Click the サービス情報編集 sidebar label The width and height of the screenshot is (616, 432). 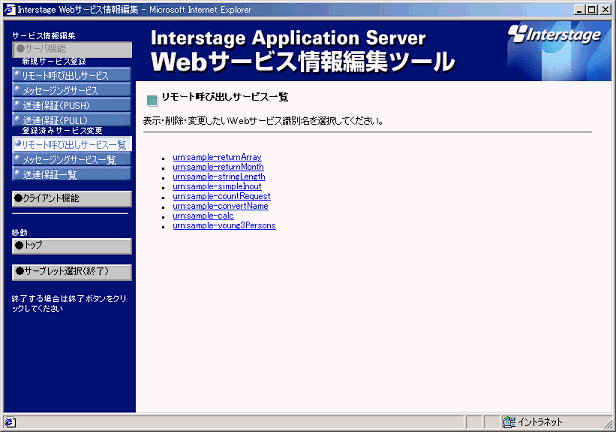[44, 36]
